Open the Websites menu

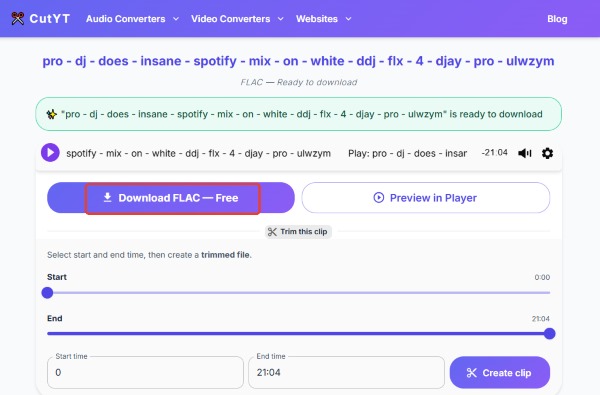[317, 19]
